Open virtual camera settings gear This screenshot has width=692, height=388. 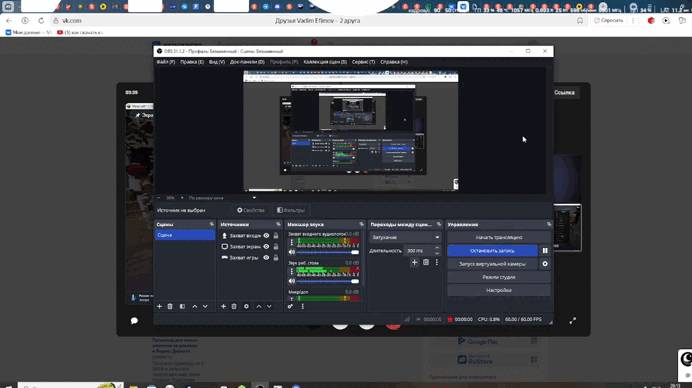[545, 264]
